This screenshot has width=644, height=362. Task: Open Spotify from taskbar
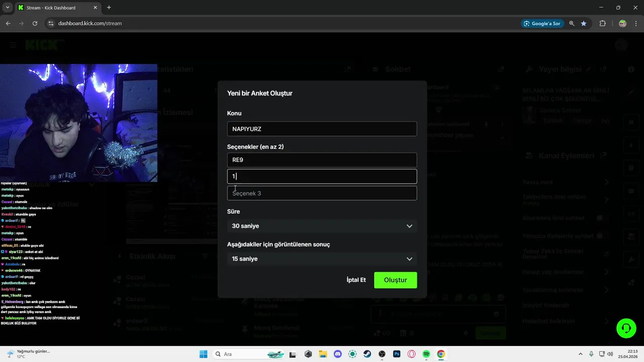click(x=426, y=354)
